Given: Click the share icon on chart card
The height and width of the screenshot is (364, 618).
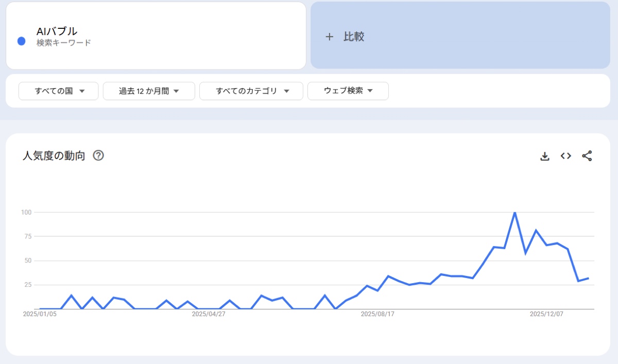Looking at the screenshot, I should 587,156.
